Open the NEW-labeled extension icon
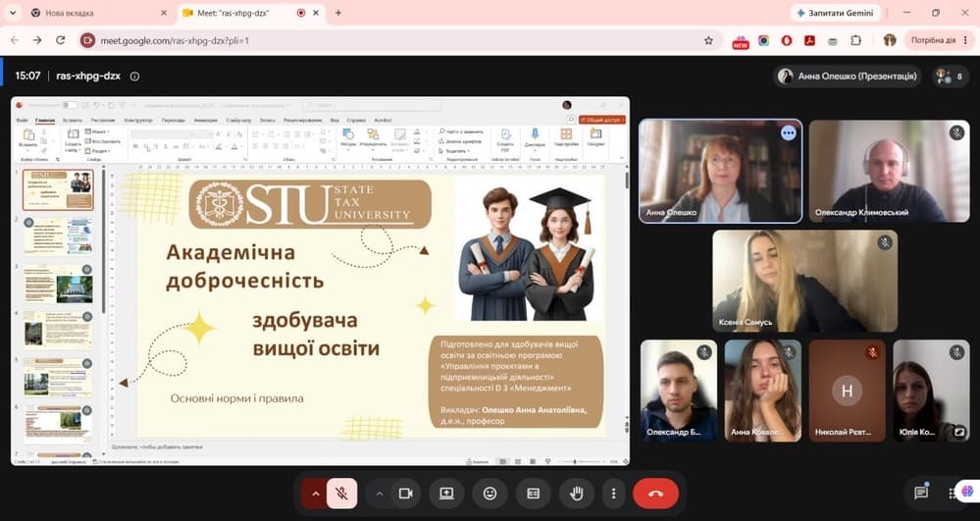The width and height of the screenshot is (980, 521). click(x=741, y=41)
